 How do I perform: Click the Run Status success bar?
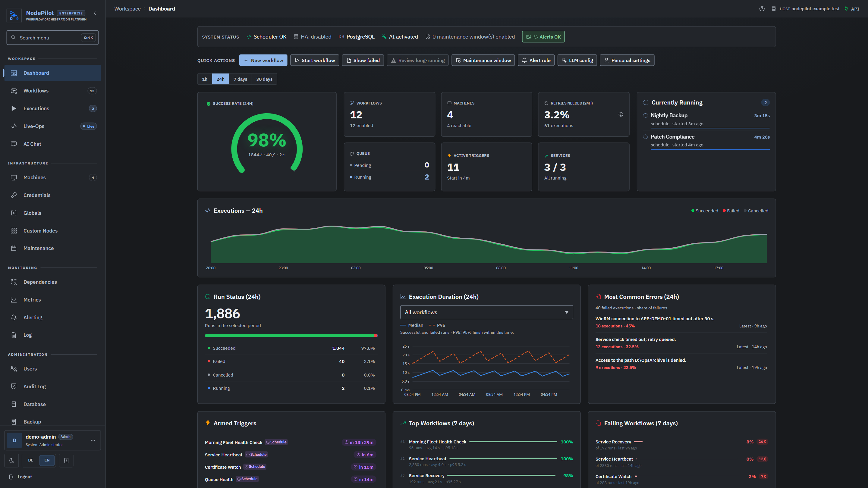tap(291, 336)
